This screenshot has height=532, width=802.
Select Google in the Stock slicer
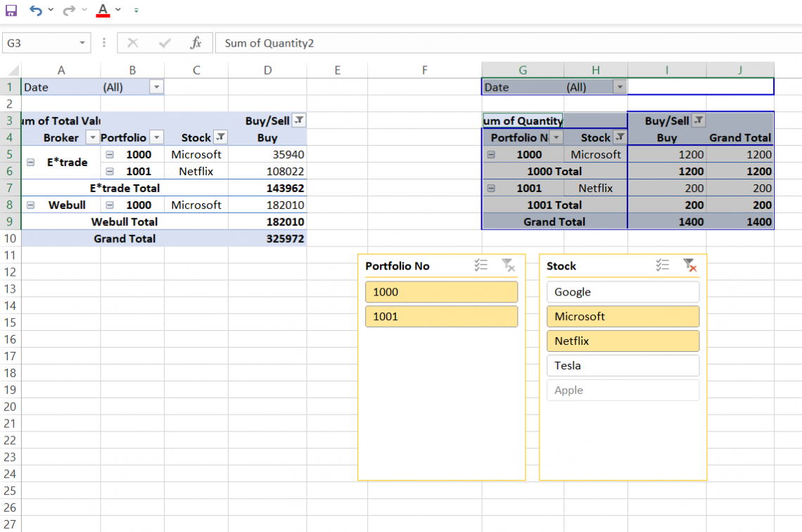click(623, 291)
